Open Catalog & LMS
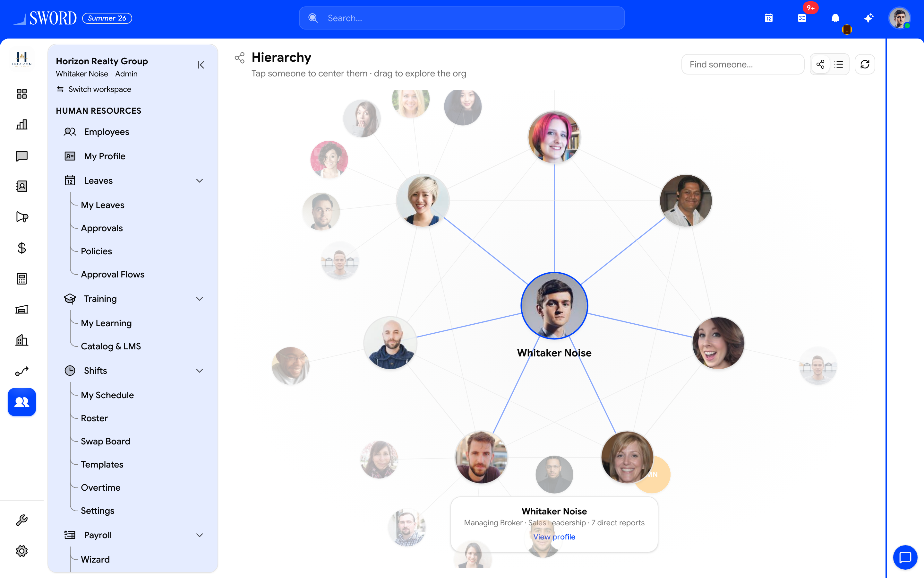Image resolution: width=924 pixels, height=578 pixels. click(x=111, y=346)
